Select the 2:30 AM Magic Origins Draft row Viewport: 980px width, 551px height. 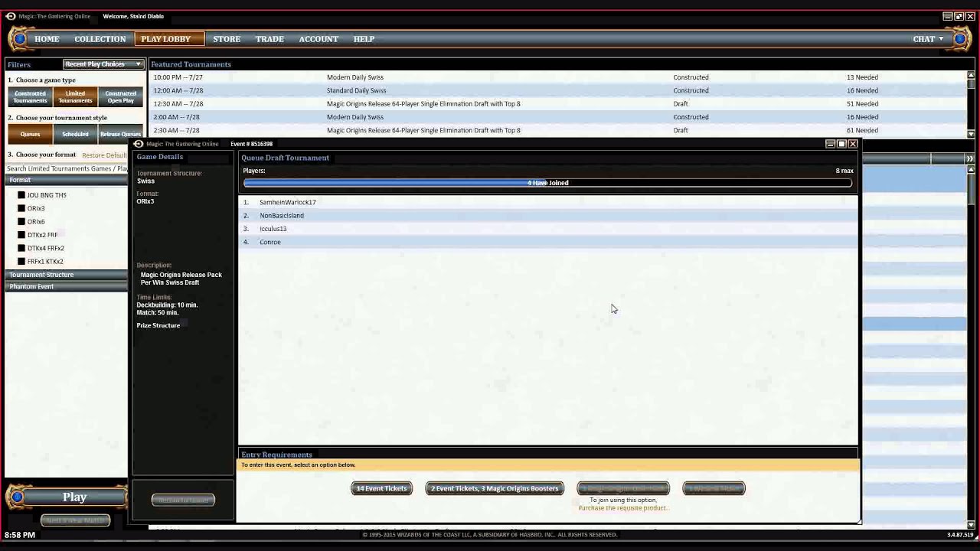click(x=558, y=130)
